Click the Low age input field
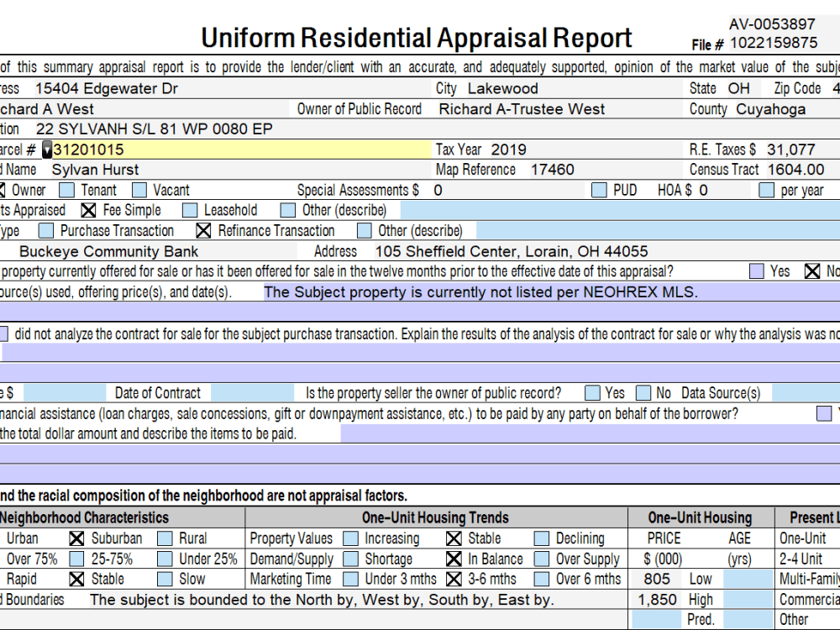 click(x=748, y=579)
